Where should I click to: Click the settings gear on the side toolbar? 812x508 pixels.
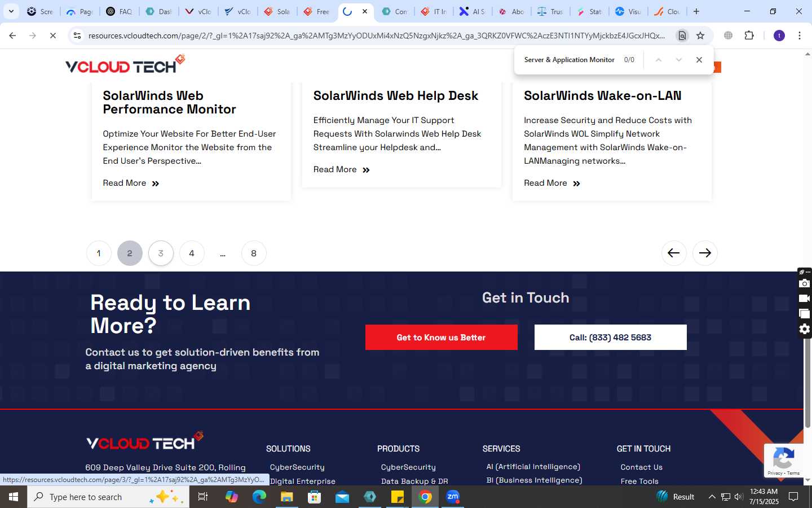tap(805, 329)
